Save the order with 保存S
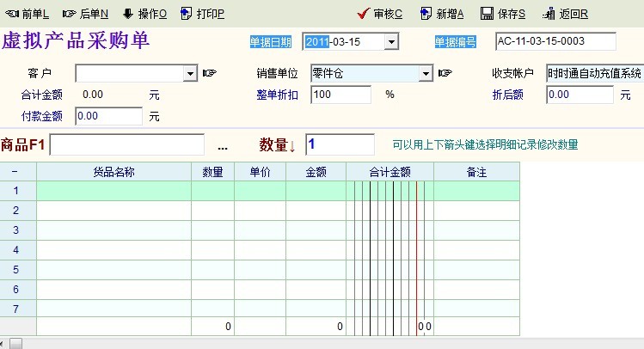 pos(503,14)
